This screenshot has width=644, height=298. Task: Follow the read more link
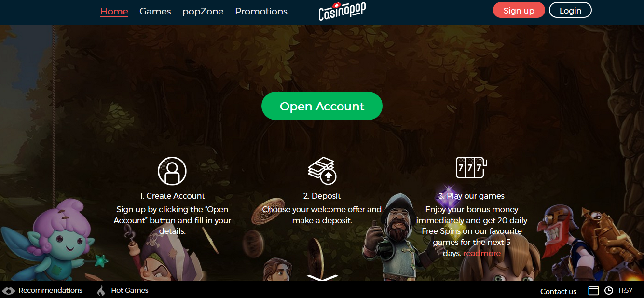(x=482, y=253)
